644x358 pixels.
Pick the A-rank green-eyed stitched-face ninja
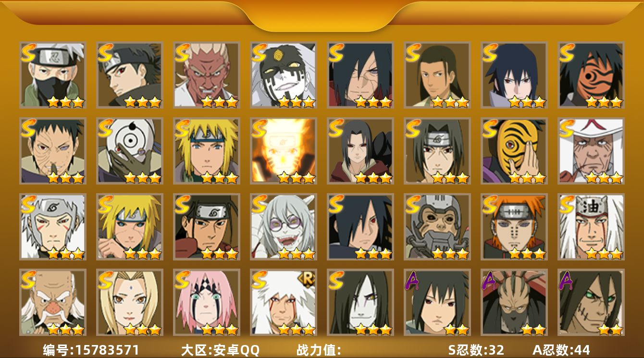click(x=591, y=302)
